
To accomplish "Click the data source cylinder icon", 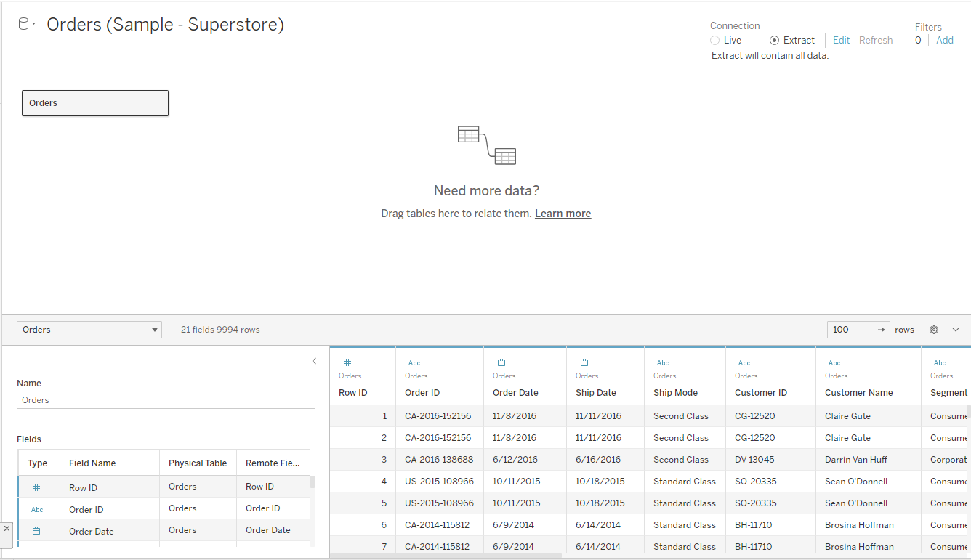I will tap(23, 24).
